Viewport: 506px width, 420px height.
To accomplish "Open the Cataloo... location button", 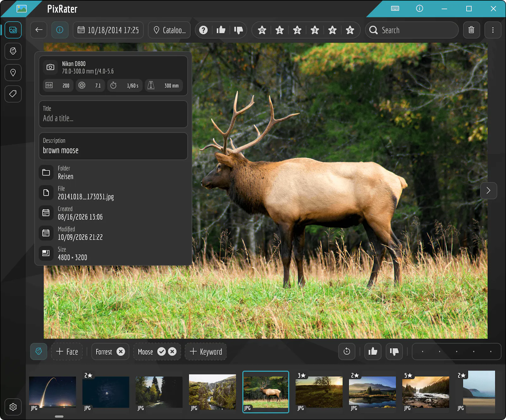I will (170, 30).
